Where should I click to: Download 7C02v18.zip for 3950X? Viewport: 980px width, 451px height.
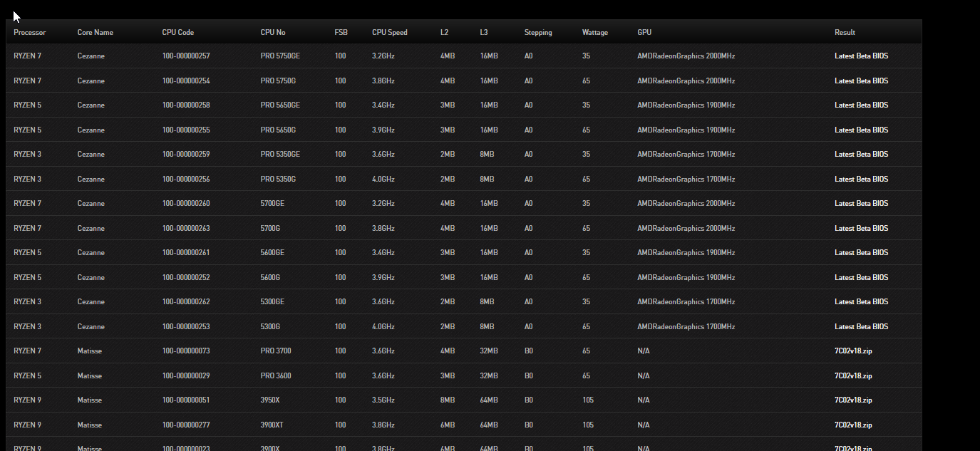coord(853,400)
